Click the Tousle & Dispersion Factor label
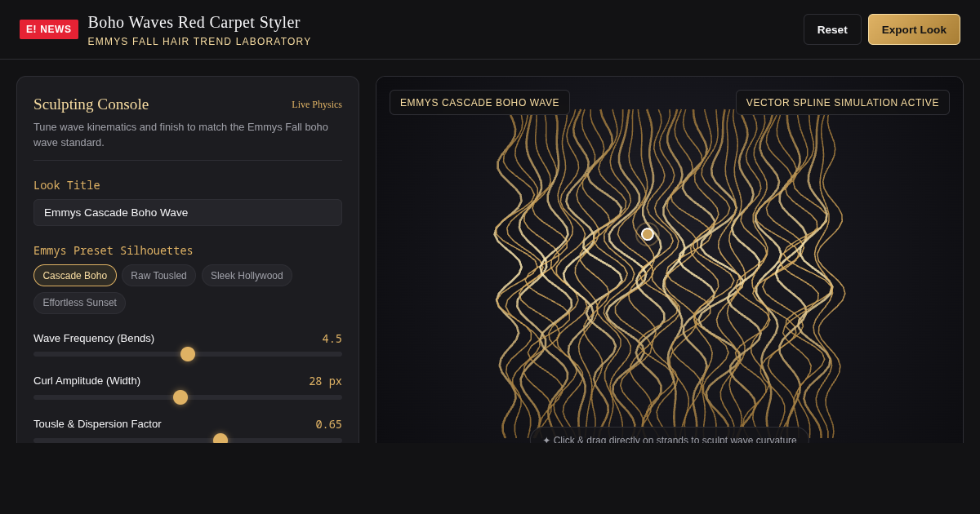 point(98,424)
